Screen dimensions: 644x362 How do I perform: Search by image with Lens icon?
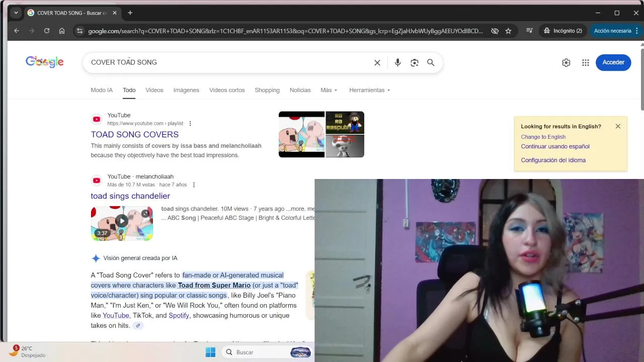(415, 62)
